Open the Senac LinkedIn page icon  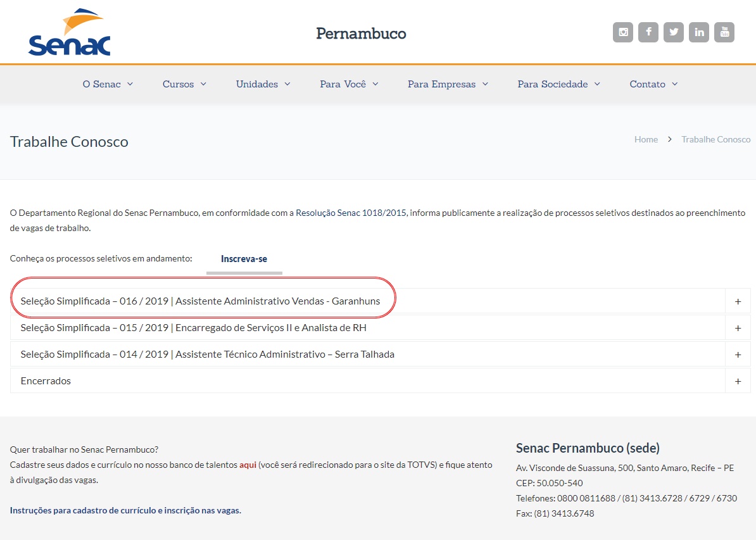[x=698, y=32]
